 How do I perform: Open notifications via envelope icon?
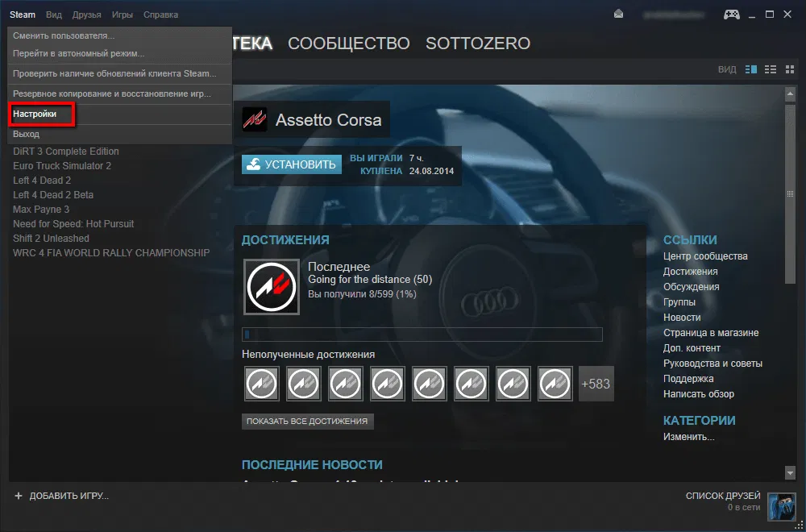[617, 14]
